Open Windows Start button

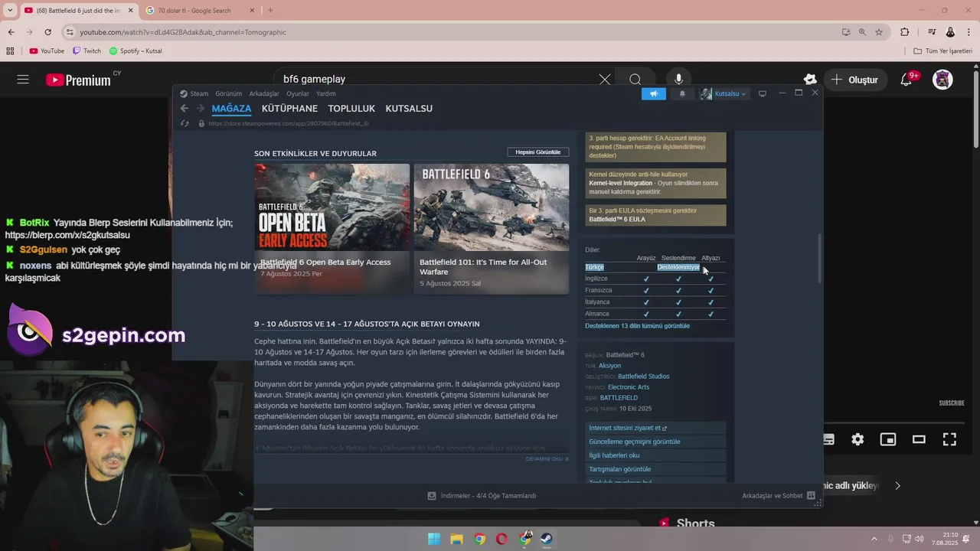click(434, 539)
